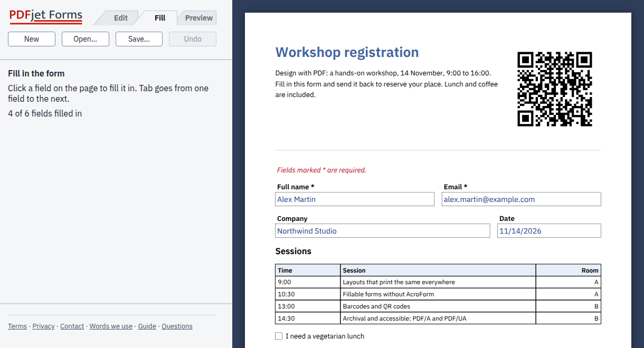Open the Contact link
The width and height of the screenshot is (644, 348).
tap(72, 326)
